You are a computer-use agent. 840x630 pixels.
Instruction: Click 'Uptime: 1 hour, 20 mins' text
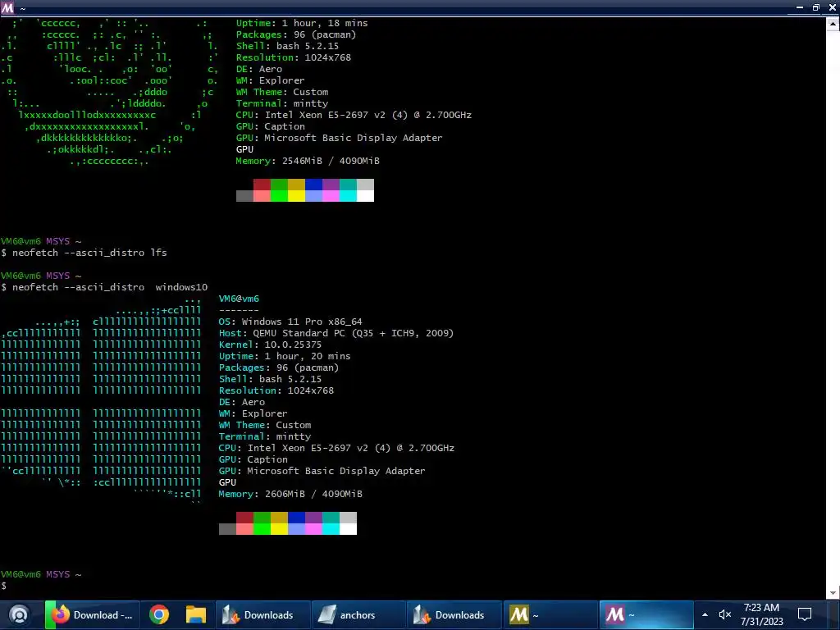[285, 356]
